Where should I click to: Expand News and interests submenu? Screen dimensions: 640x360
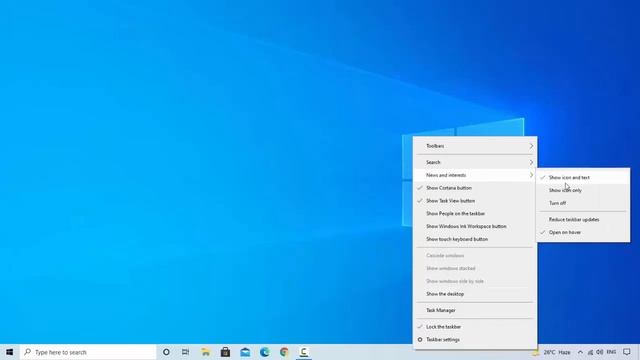[x=475, y=175]
